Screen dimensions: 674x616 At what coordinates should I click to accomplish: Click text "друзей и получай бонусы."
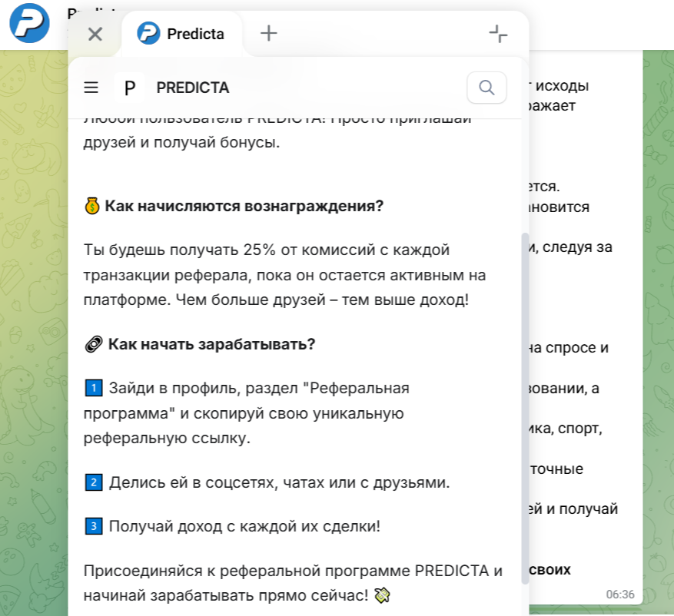pos(181,142)
